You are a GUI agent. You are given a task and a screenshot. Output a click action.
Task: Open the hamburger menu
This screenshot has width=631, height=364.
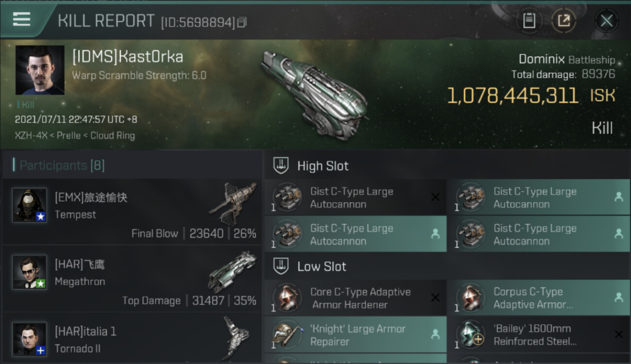pos(22,19)
